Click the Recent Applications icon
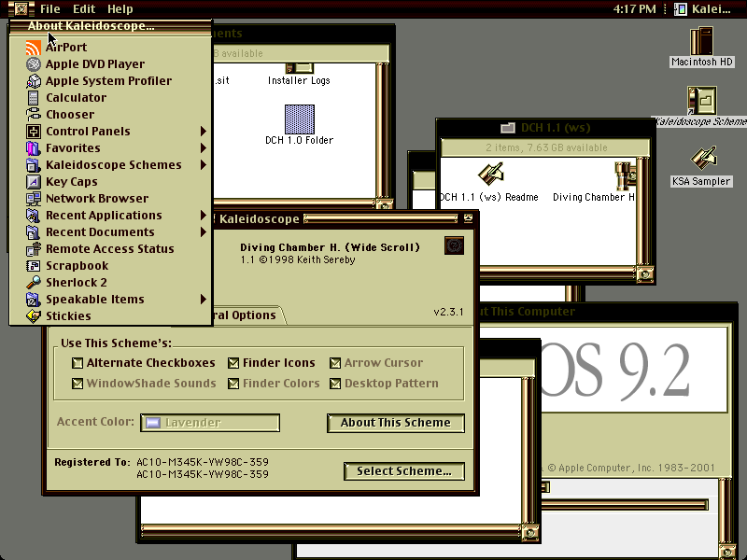Screen dimensions: 747x560 click(34, 216)
